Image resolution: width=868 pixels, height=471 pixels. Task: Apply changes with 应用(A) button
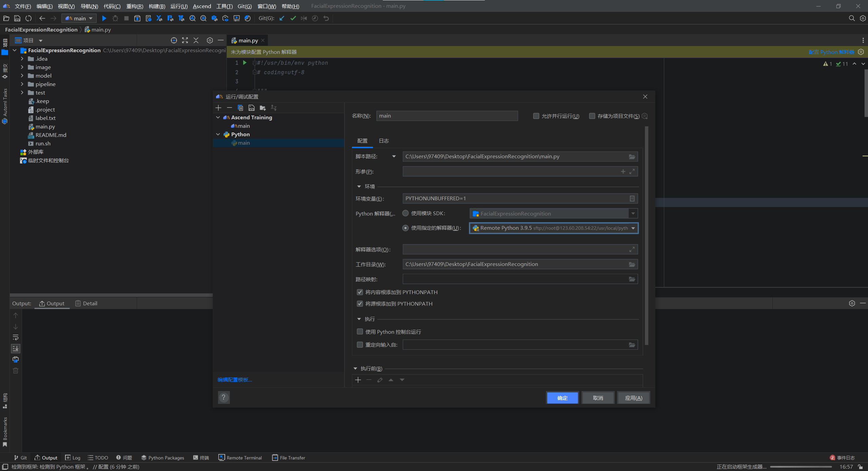(633, 398)
